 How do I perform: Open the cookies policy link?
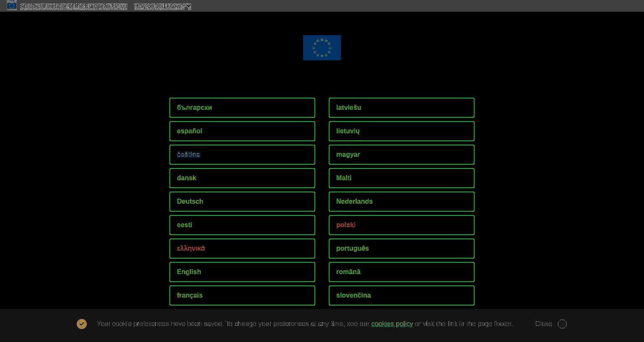[392, 324]
